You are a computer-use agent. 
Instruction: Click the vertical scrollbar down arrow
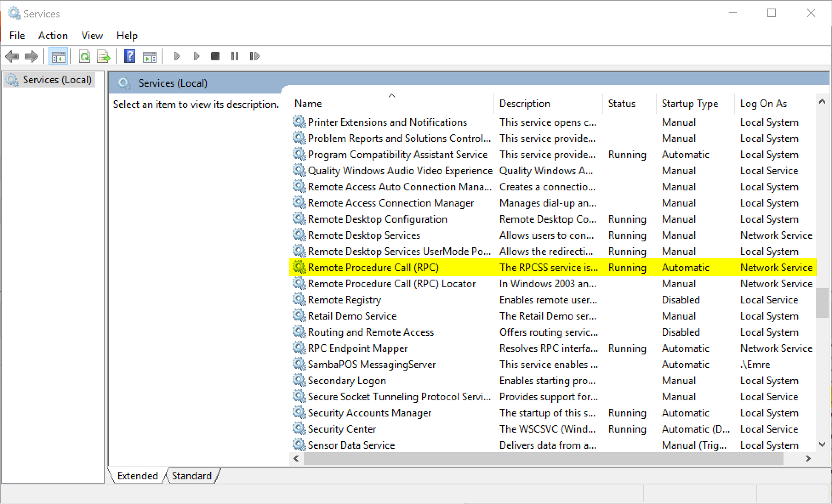click(822, 445)
